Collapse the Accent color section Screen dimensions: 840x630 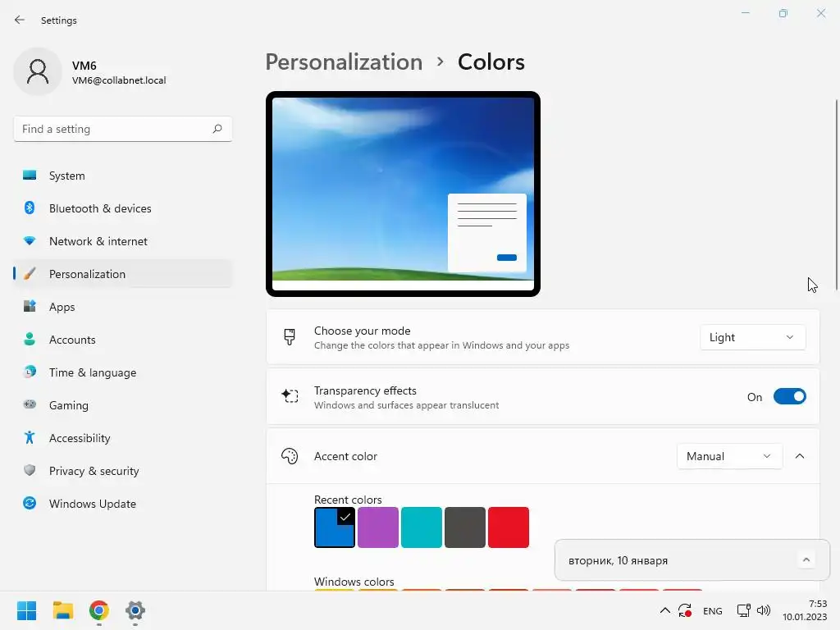click(800, 456)
